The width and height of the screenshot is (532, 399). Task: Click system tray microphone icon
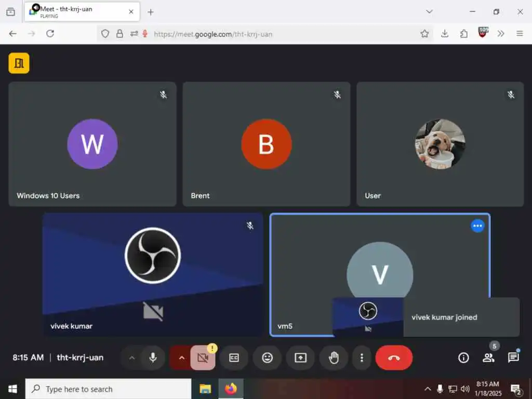pos(440,389)
